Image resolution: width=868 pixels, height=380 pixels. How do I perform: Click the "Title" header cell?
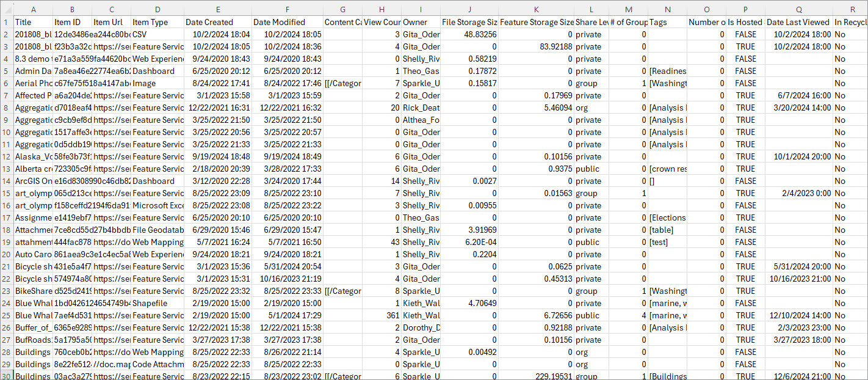(33, 22)
